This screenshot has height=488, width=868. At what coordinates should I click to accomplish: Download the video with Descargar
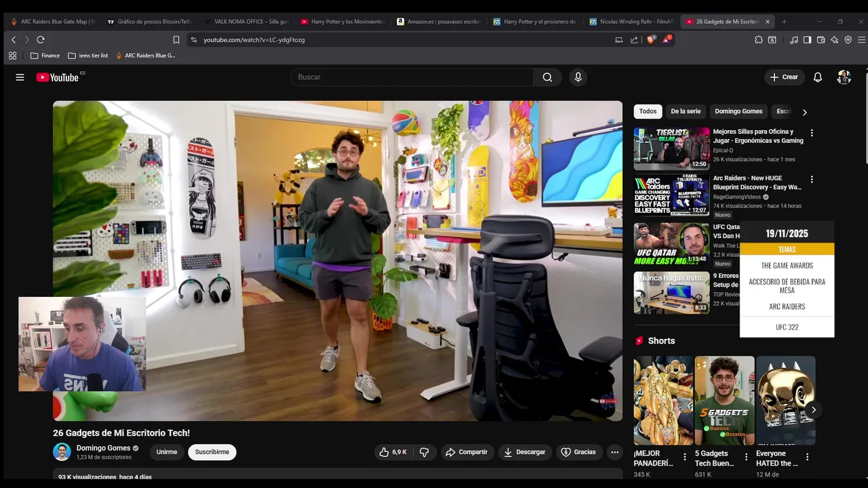click(x=525, y=452)
